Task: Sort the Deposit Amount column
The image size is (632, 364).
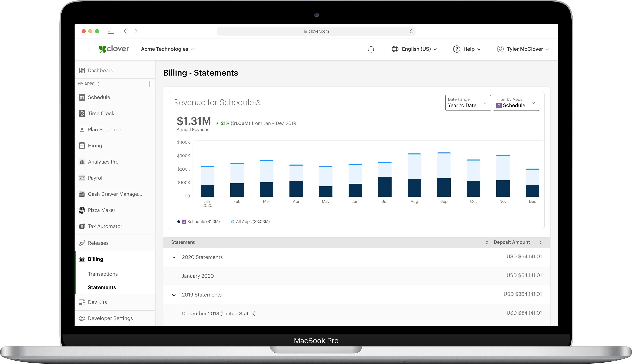Action: click(540, 242)
